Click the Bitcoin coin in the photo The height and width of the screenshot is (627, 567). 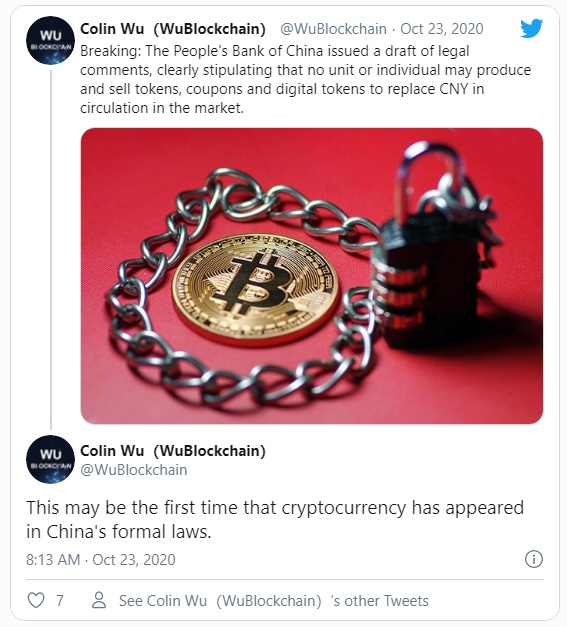pos(255,290)
